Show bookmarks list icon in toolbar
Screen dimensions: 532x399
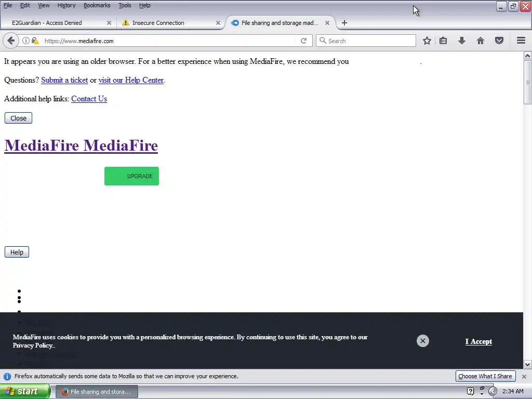click(x=443, y=41)
